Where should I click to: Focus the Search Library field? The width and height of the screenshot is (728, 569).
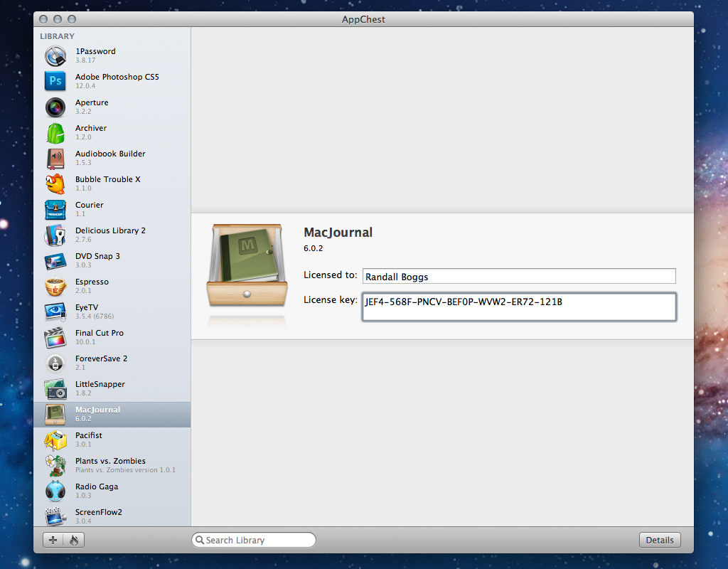[254, 540]
